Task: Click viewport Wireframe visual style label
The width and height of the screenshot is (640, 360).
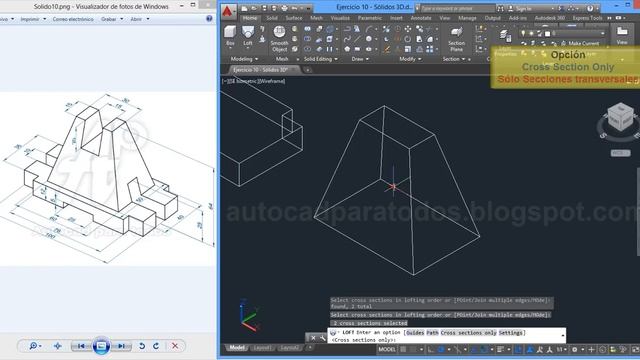Action: pos(271,81)
